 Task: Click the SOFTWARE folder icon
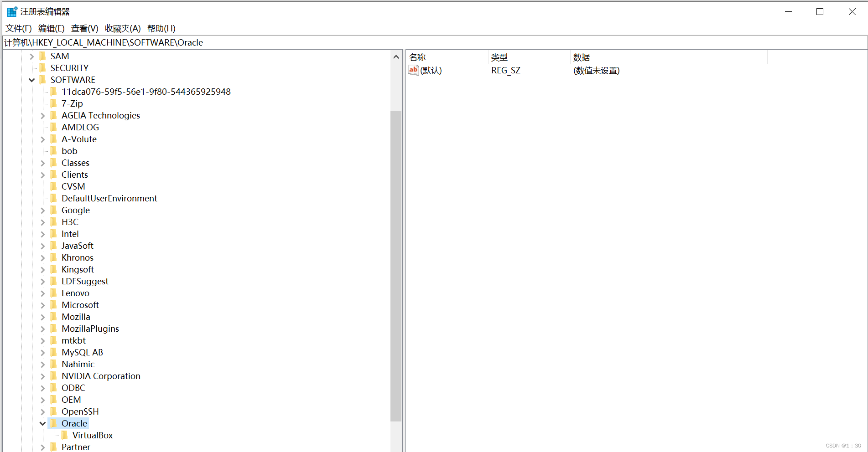43,80
